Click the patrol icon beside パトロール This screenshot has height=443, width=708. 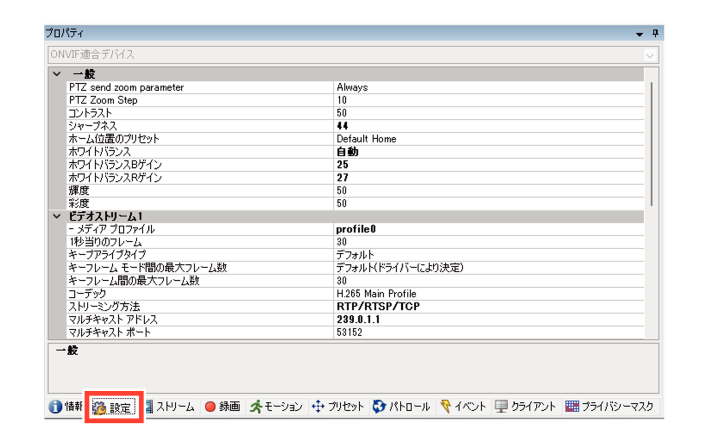click(x=379, y=406)
